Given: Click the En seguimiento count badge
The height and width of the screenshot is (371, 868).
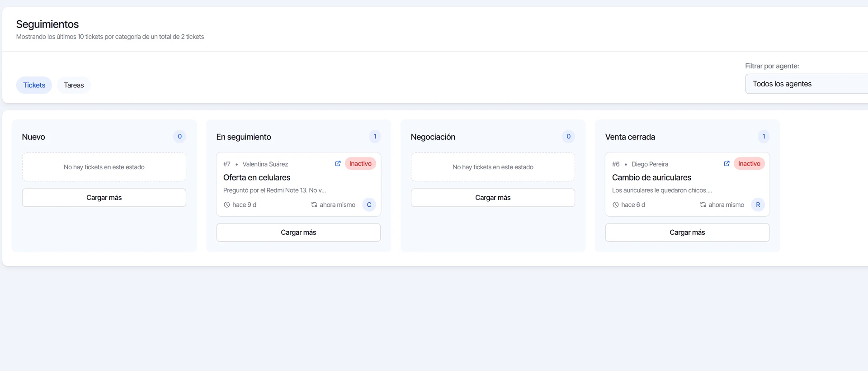Looking at the screenshot, I should (375, 137).
